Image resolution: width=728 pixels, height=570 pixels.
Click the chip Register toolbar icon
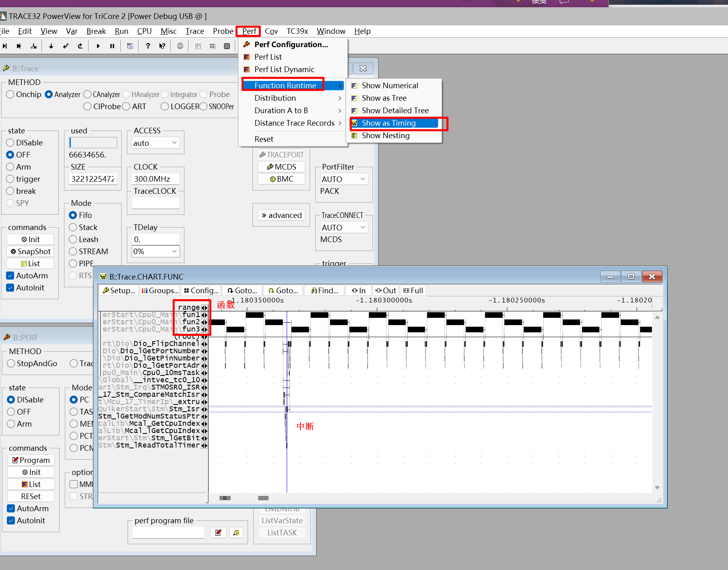pyautogui.click(x=227, y=46)
